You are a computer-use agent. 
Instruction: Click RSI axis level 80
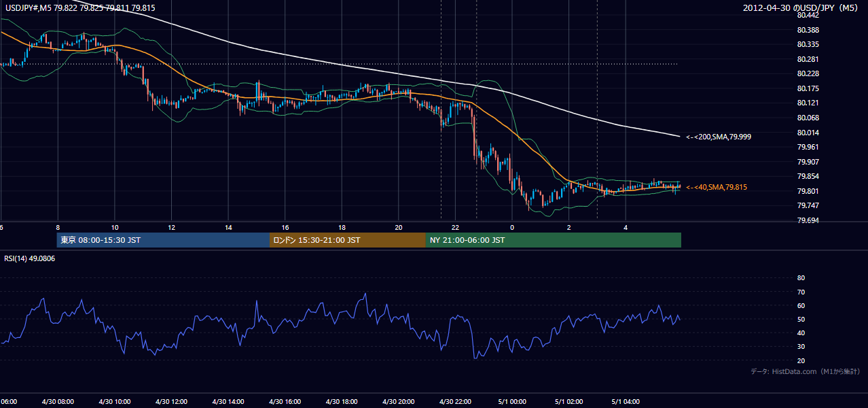tap(801, 278)
